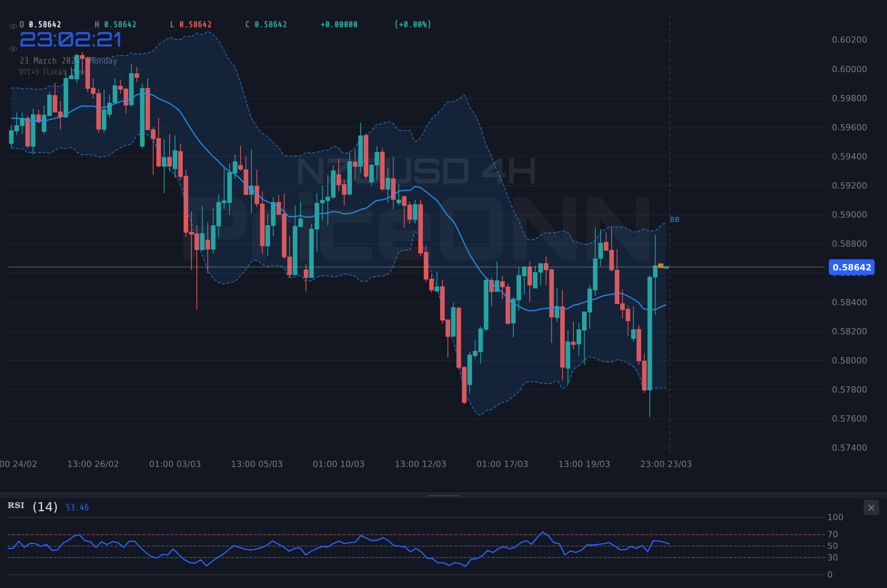Click the L 0.58642 low value
Viewport: 887px width, 588px height.
(x=191, y=24)
